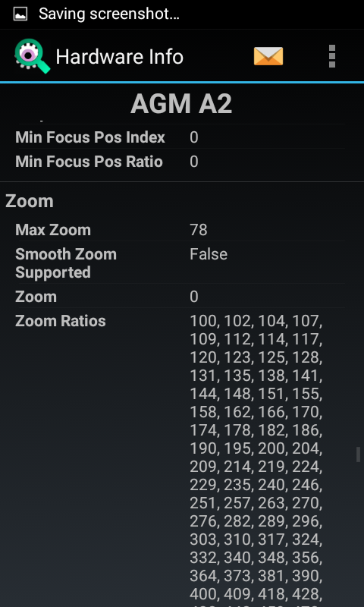
Task: Tap the Min Focus Pos Ratio row
Action: [180, 162]
